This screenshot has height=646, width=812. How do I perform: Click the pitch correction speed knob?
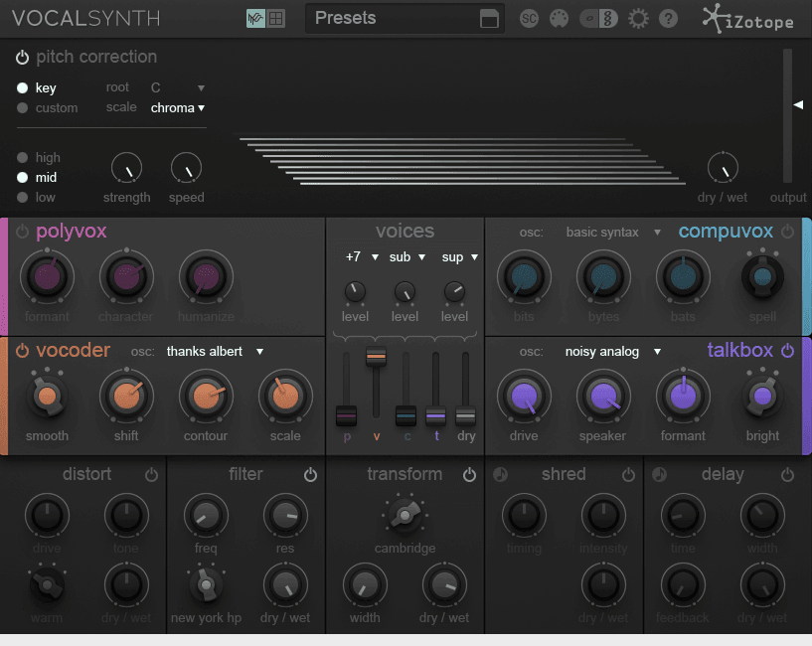(x=187, y=168)
